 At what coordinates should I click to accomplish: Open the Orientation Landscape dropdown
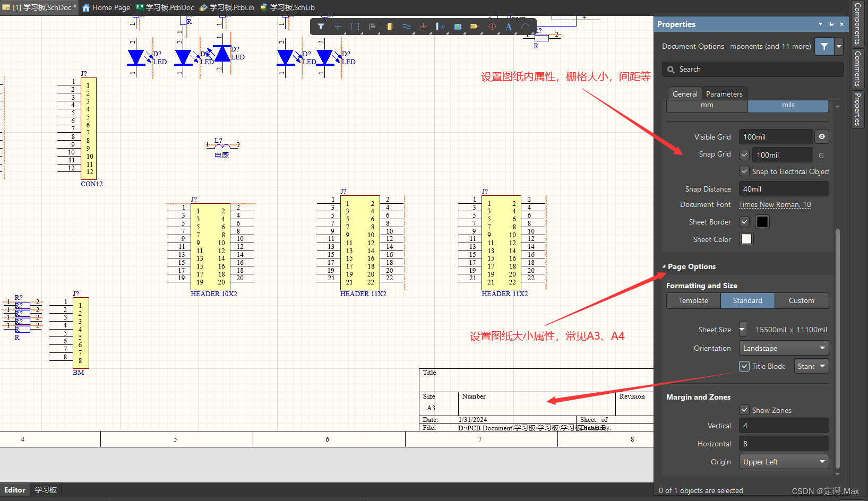click(x=784, y=348)
